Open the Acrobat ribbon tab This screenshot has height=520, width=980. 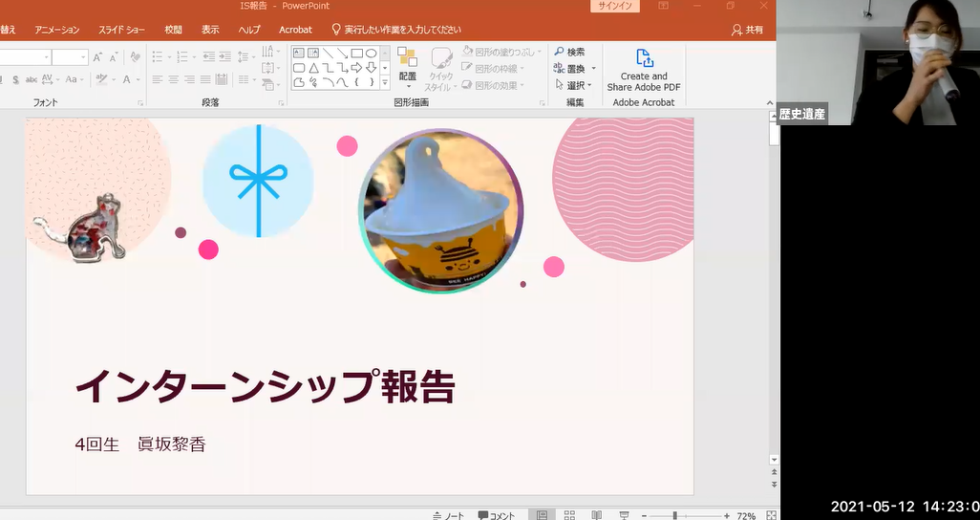click(x=295, y=30)
